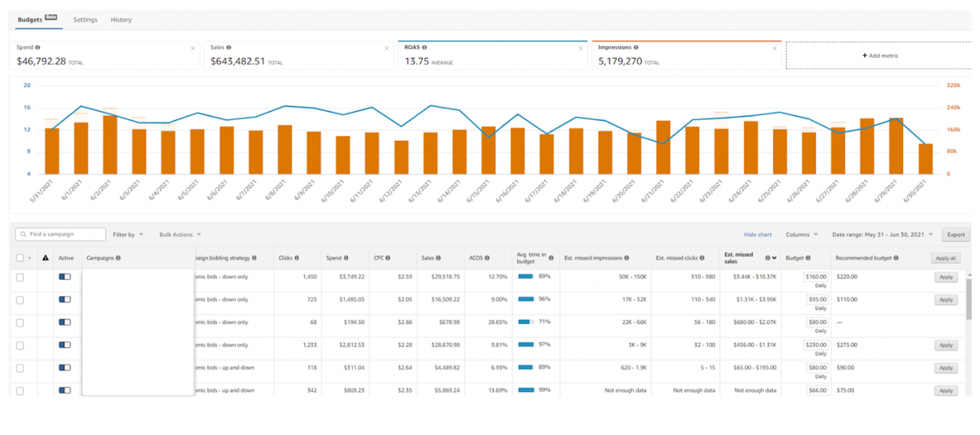The image size is (980, 435).
Task: Expand select-all checkbox dropdown arrow
Action: [30, 259]
